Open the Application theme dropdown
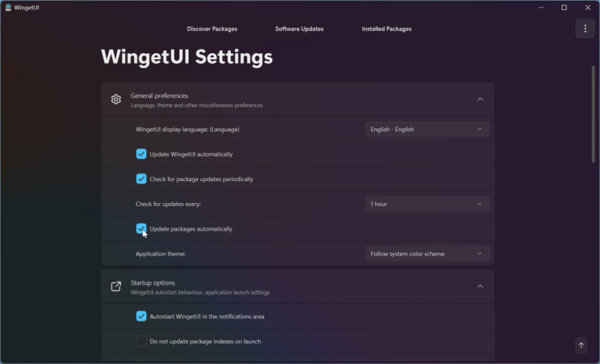600x364 pixels. (427, 254)
